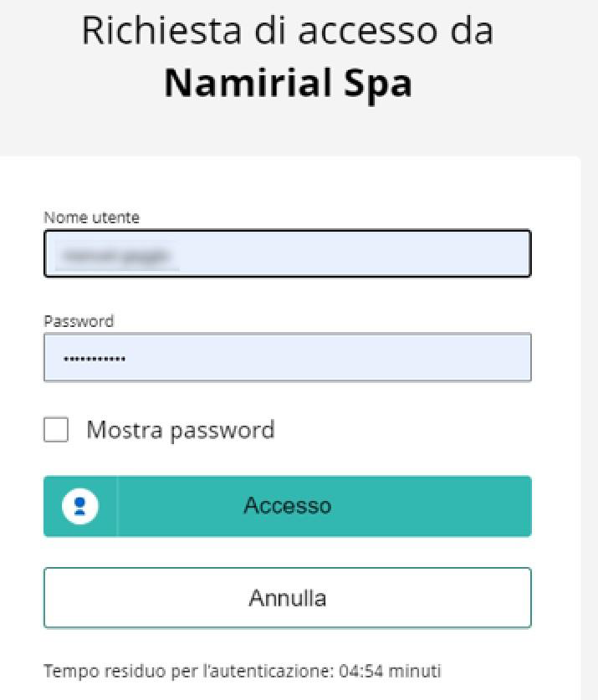The height and width of the screenshot is (700, 598).
Task: Select the Namirial Spa heading text
Action: (288, 84)
